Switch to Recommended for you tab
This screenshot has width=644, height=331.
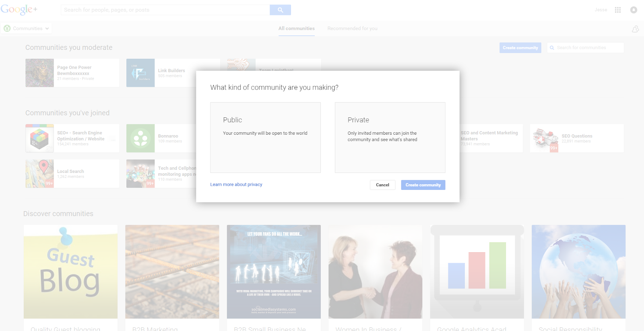tap(352, 29)
